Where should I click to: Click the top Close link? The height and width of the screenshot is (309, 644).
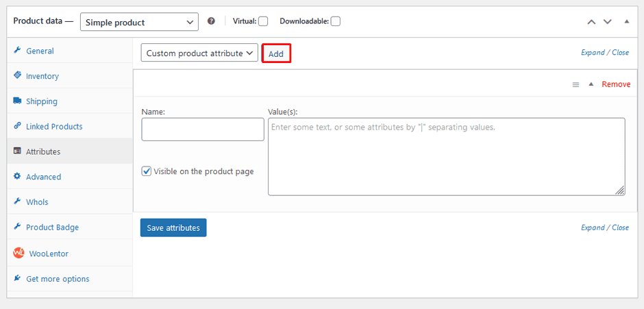pyautogui.click(x=620, y=52)
